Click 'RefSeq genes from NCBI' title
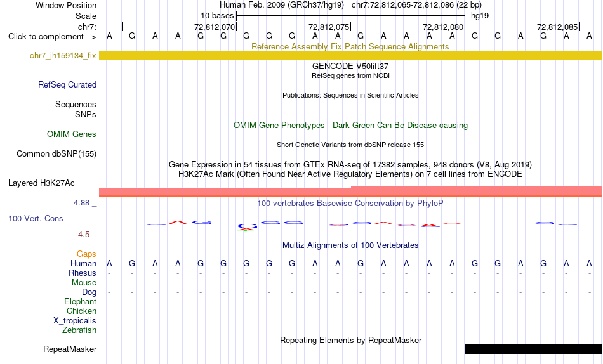This screenshot has width=603, height=364. [x=351, y=75]
